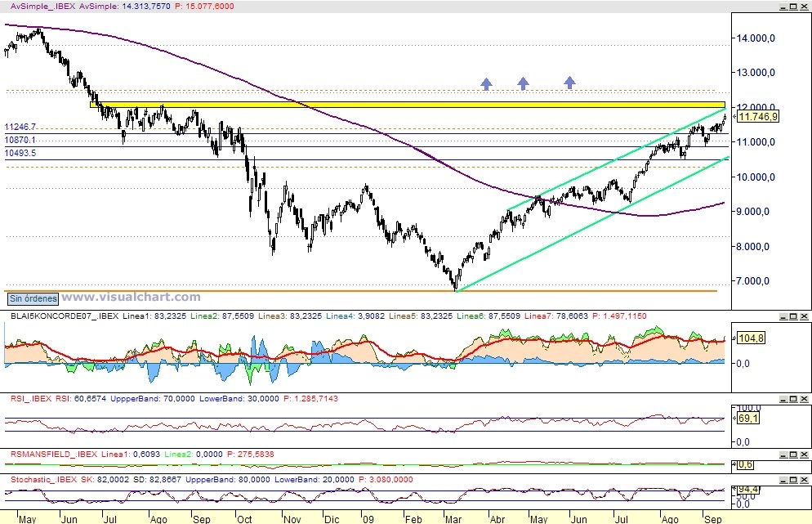
Task: Click Mar on the time axis
Action: [453, 519]
